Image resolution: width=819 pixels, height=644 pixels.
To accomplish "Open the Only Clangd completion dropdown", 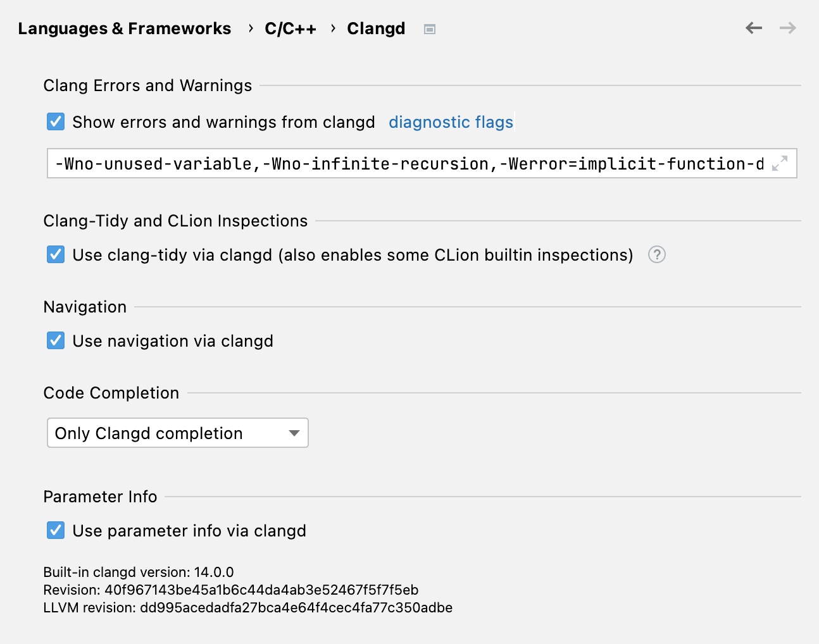I will coord(177,433).
